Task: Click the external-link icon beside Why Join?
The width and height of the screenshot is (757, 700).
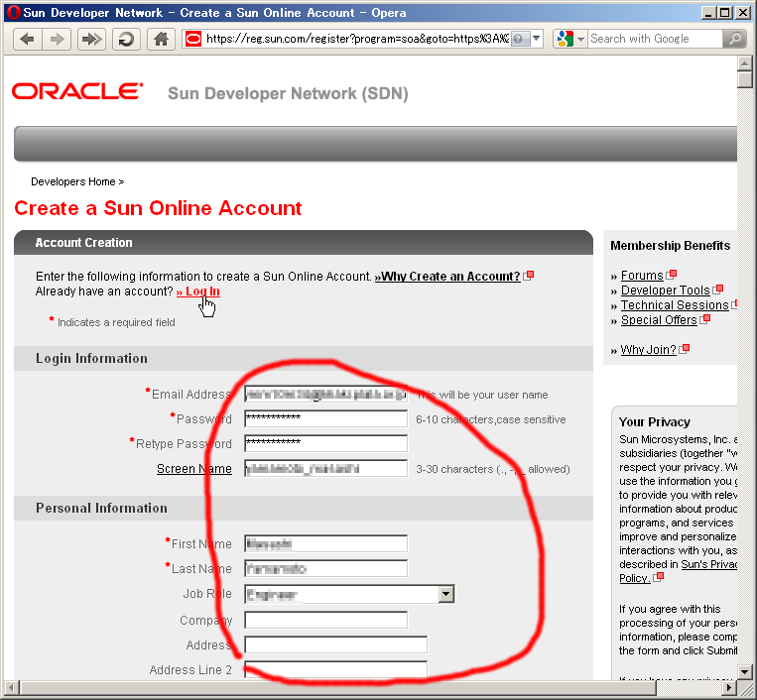Action: [x=685, y=349]
